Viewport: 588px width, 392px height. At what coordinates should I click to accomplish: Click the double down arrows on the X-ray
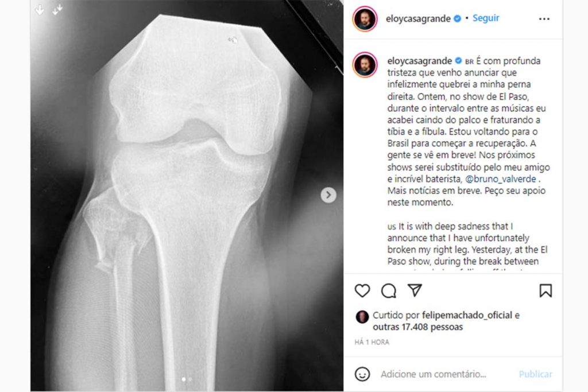pos(57,10)
